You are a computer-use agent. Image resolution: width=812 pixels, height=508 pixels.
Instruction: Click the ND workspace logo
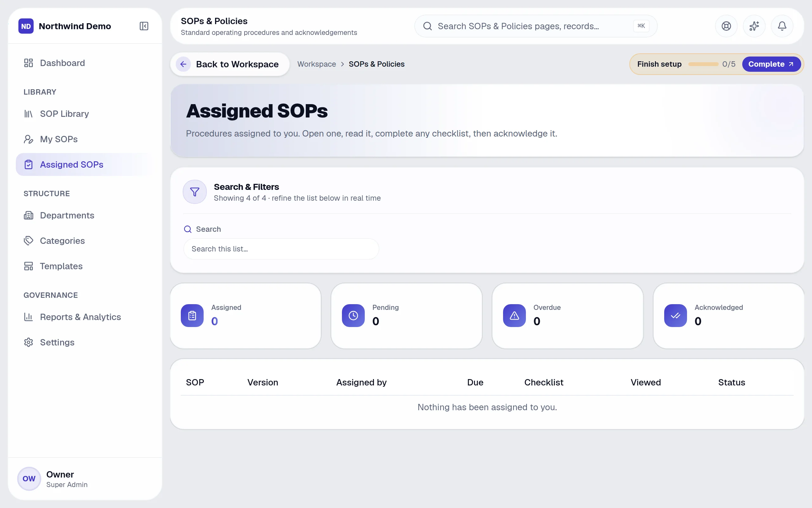(26, 26)
